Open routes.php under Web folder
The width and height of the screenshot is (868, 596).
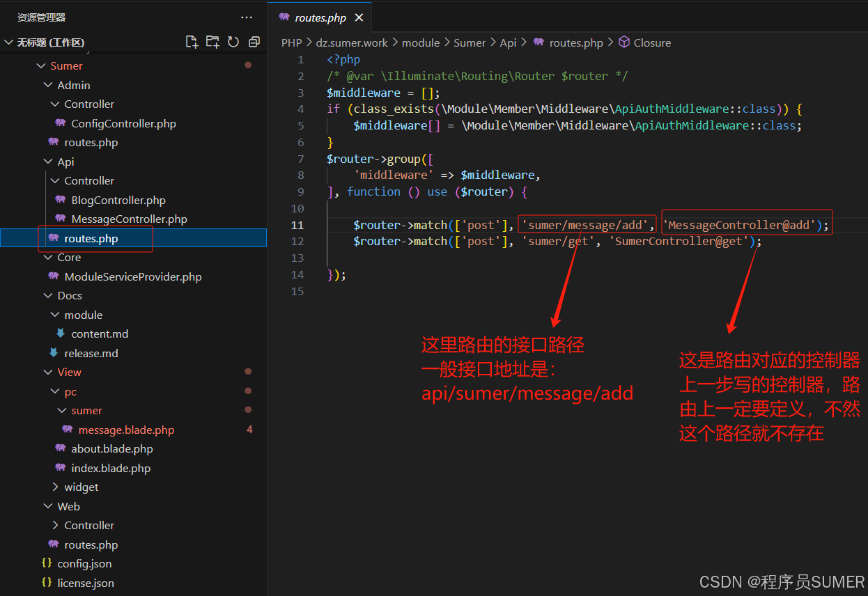[91, 544]
